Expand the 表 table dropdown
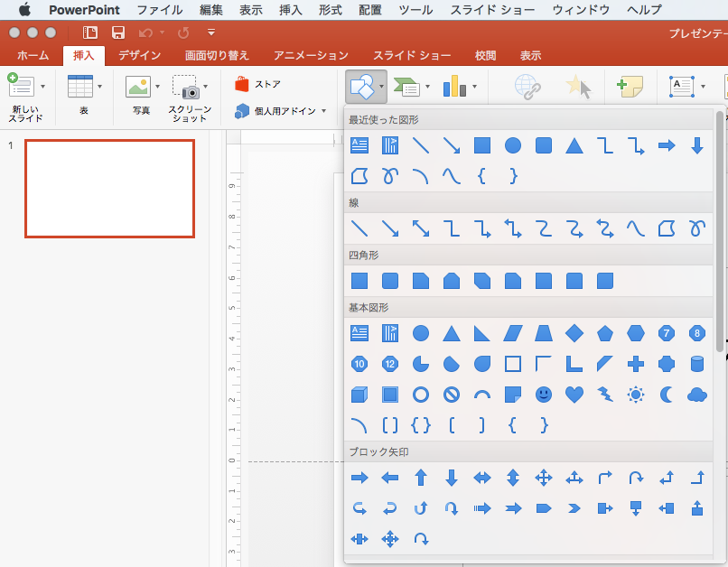This screenshot has height=567, width=728. pyautogui.click(x=99, y=87)
